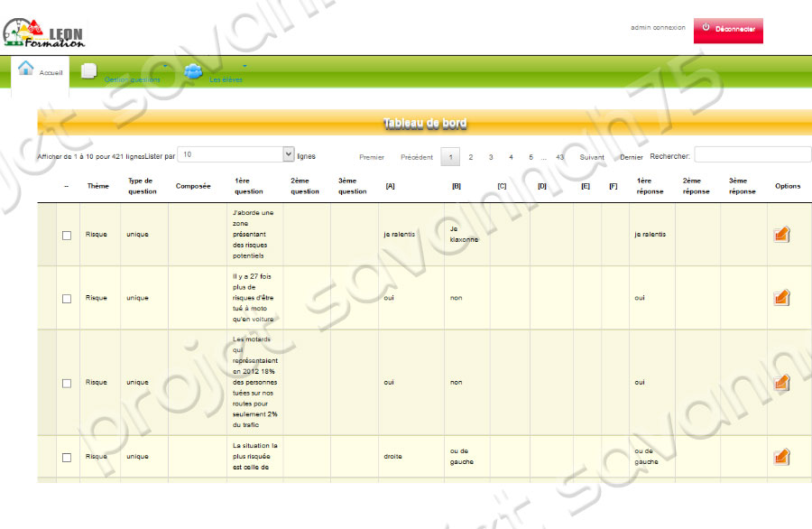
Task: Open the Accueil tab
Action: [51, 72]
